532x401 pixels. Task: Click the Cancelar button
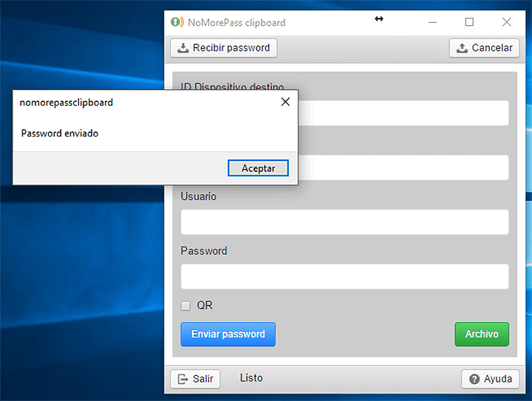(x=484, y=48)
